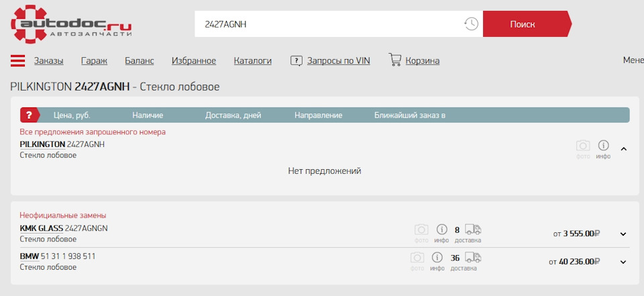Click the red question mark help icon
The image size is (644, 296).
[x=30, y=115]
